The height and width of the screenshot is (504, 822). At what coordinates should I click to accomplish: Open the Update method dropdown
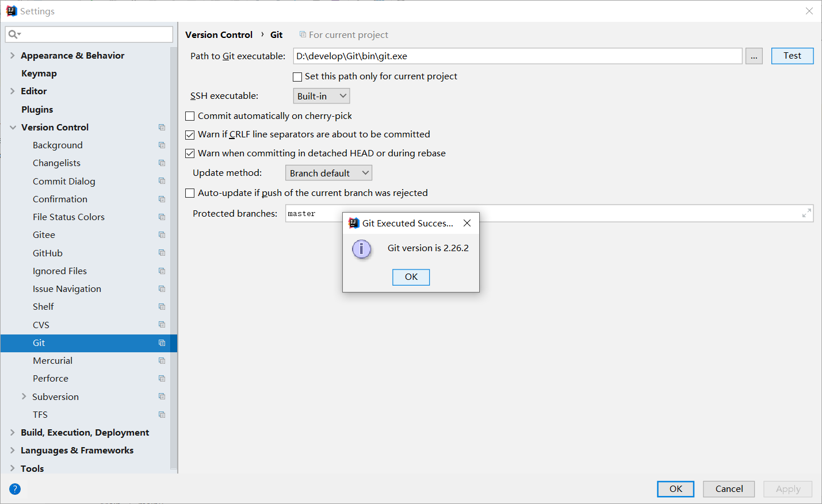click(x=328, y=172)
